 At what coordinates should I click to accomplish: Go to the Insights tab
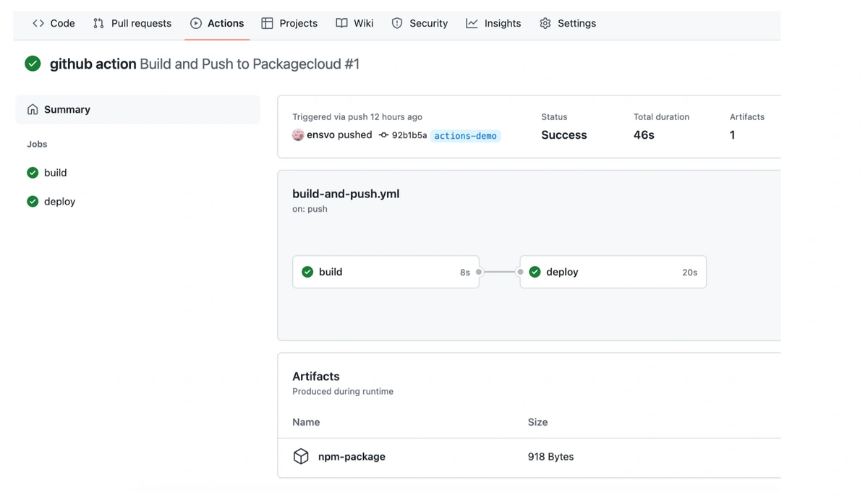coord(493,23)
